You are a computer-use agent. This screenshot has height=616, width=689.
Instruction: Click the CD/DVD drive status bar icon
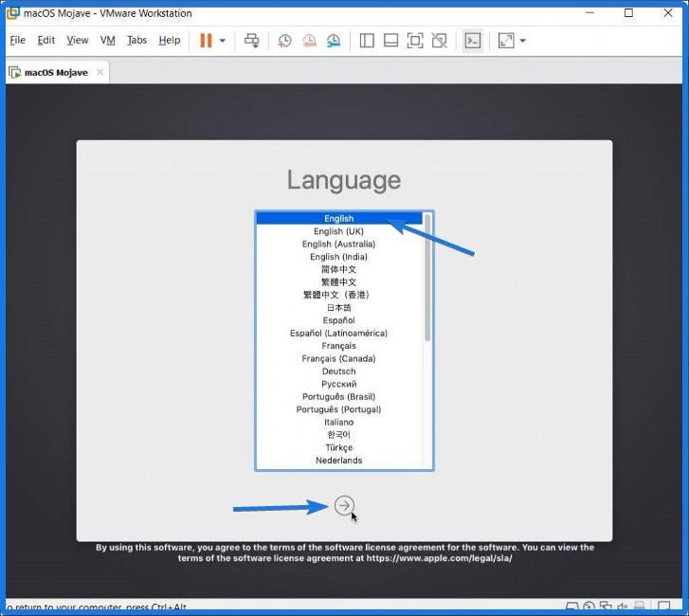click(589, 607)
